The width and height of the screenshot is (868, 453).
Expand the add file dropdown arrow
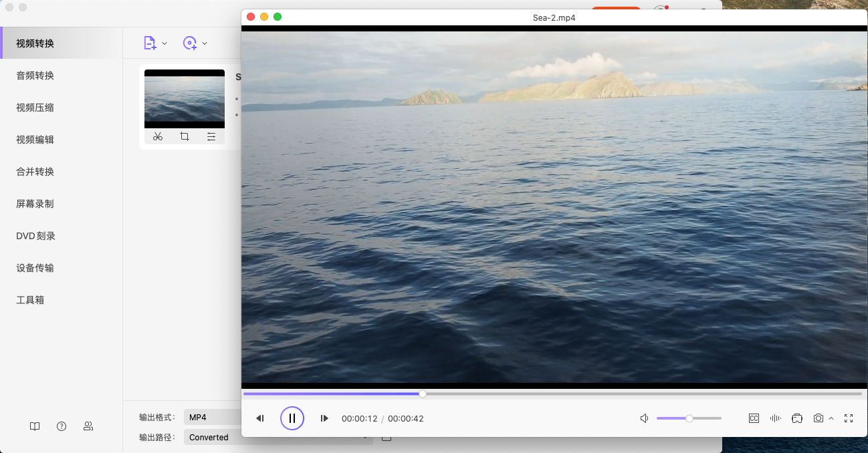(165, 43)
